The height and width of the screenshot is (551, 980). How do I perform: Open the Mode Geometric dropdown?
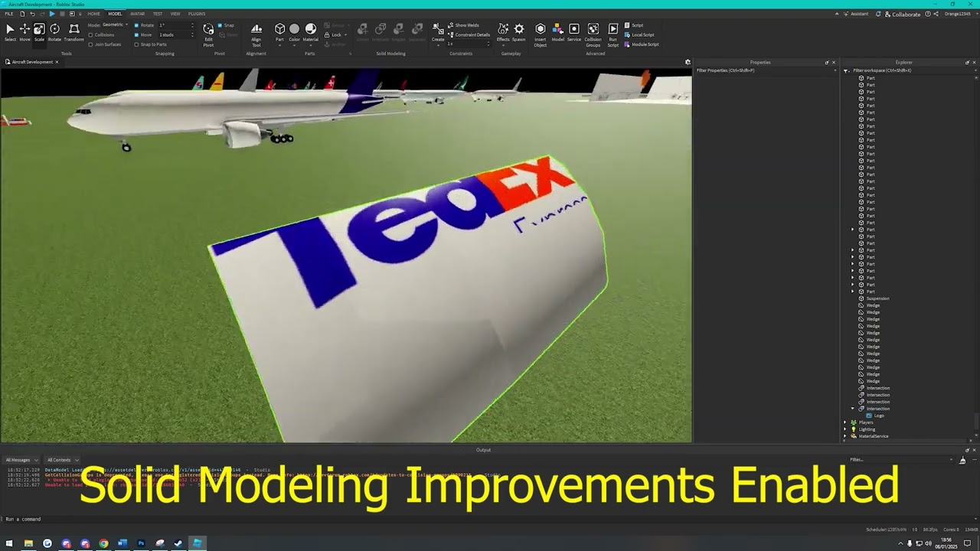click(x=115, y=25)
